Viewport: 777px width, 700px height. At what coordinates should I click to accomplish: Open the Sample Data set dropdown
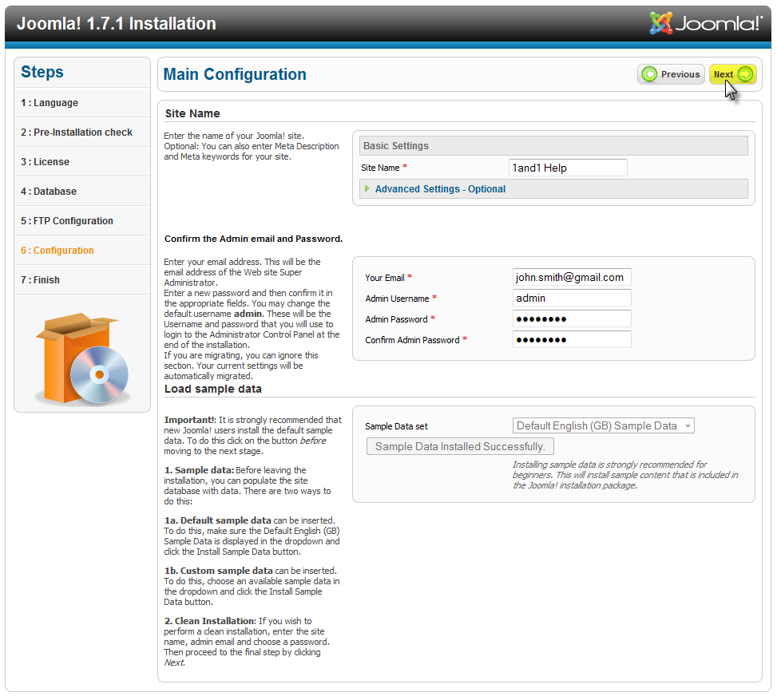[x=603, y=426]
